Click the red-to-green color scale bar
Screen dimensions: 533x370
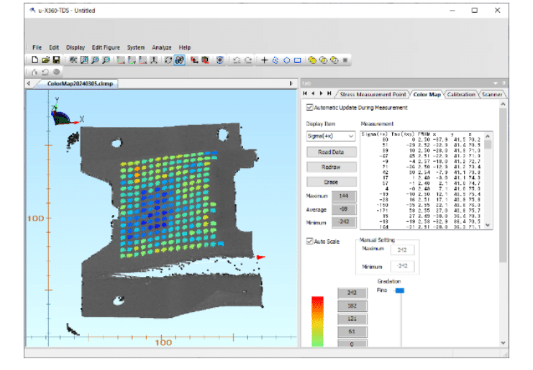tap(317, 321)
